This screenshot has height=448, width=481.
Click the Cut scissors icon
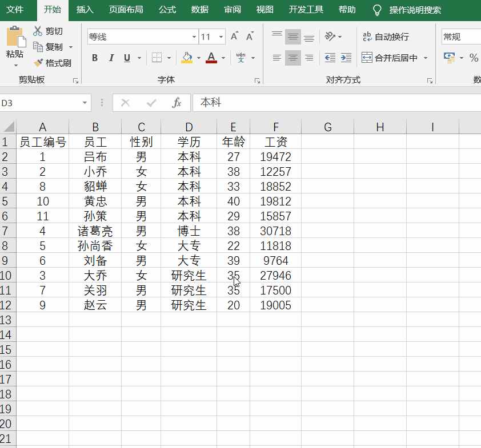(x=38, y=31)
